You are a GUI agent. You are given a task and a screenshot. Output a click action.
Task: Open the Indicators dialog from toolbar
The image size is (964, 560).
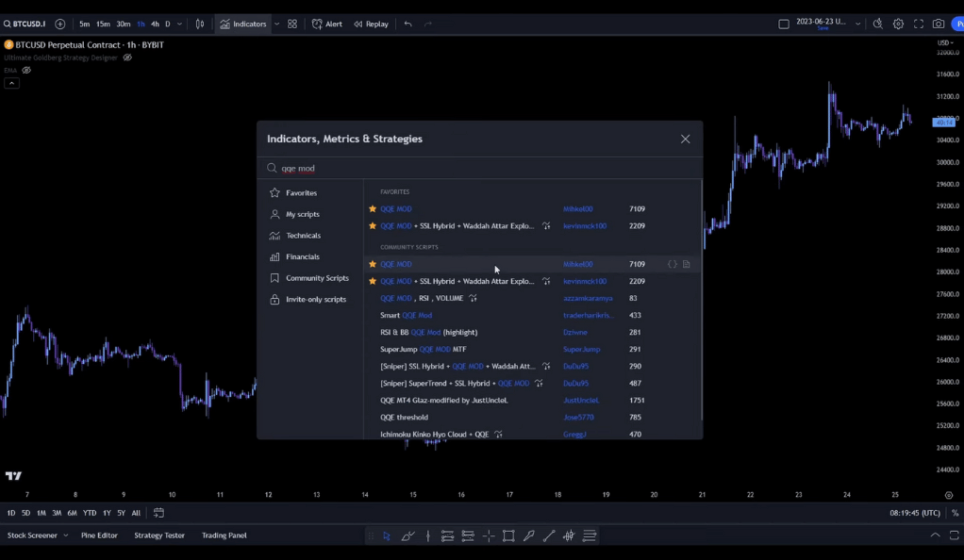click(x=242, y=24)
